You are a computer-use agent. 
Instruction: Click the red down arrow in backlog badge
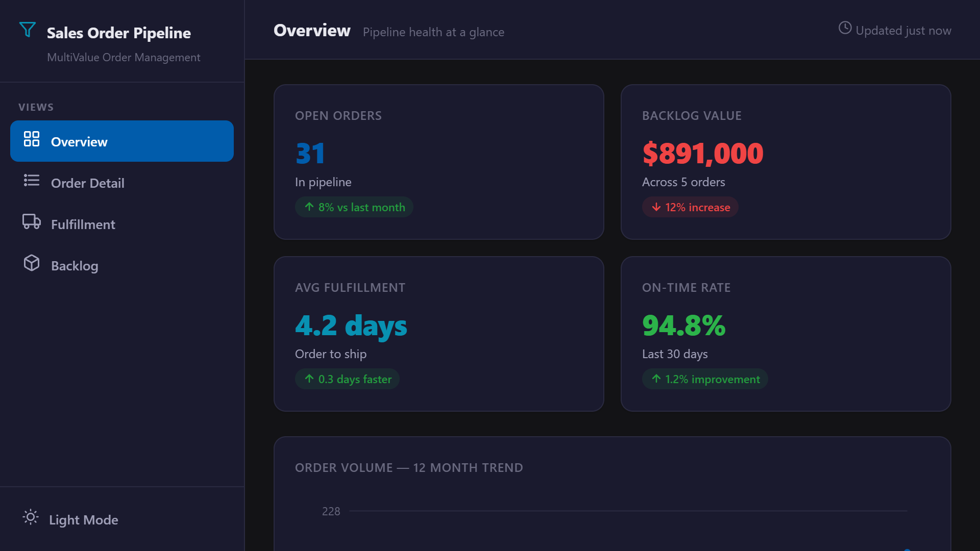point(656,207)
